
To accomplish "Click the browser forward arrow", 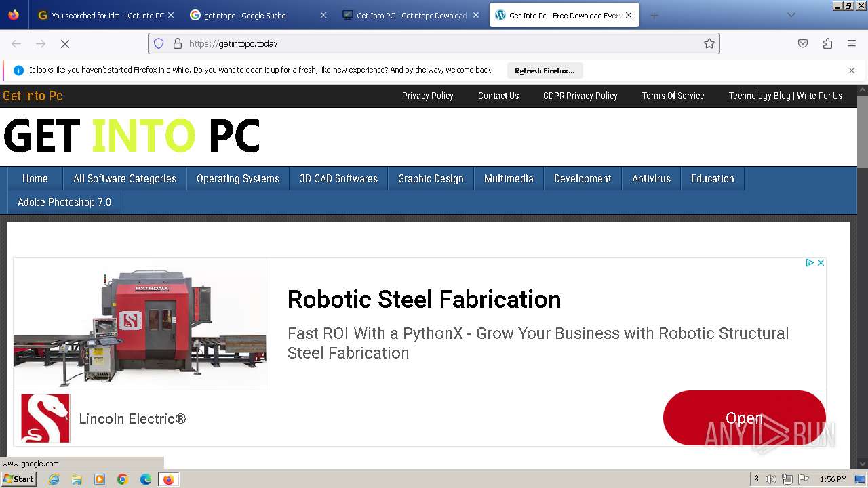I will coord(41,43).
